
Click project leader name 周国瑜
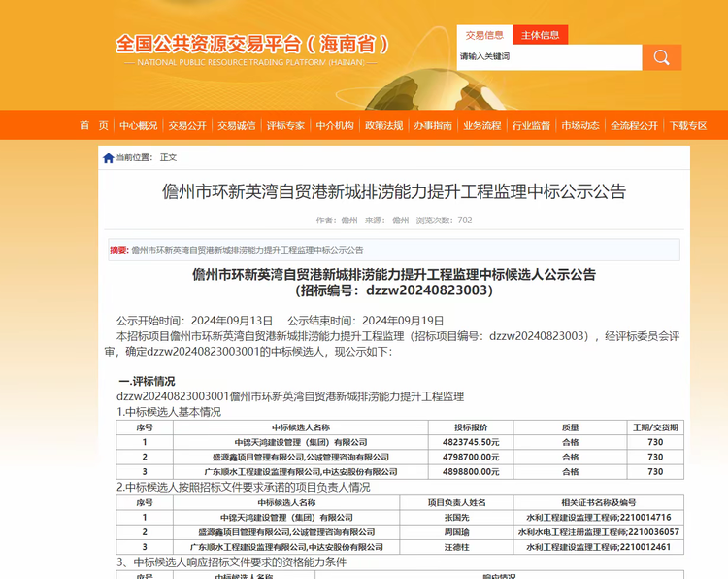pos(456,532)
